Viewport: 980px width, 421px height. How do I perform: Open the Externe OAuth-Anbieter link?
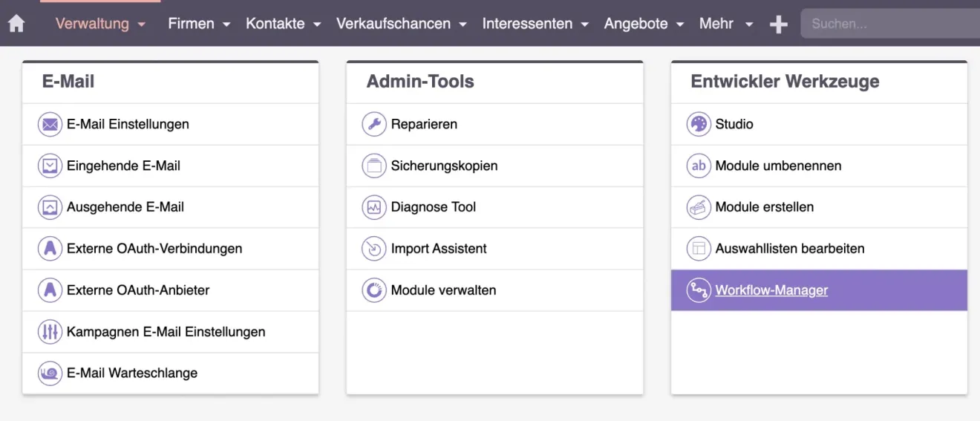[x=138, y=290]
